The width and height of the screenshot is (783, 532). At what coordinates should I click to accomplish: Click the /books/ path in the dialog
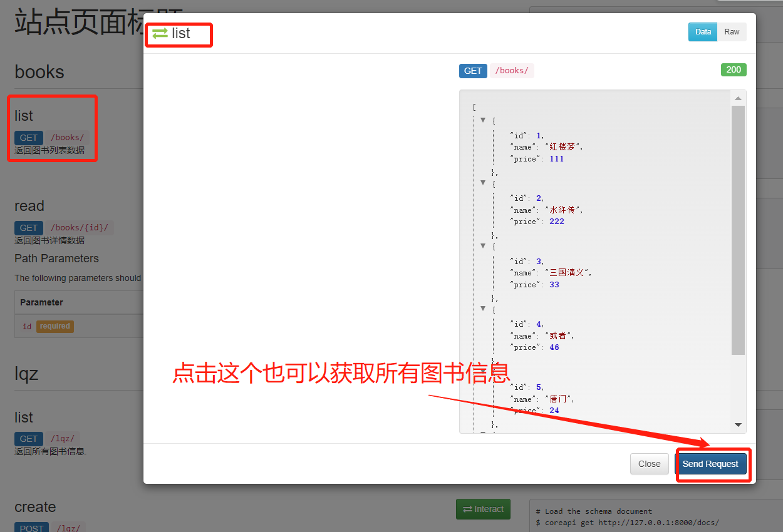pyautogui.click(x=512, y=71)
